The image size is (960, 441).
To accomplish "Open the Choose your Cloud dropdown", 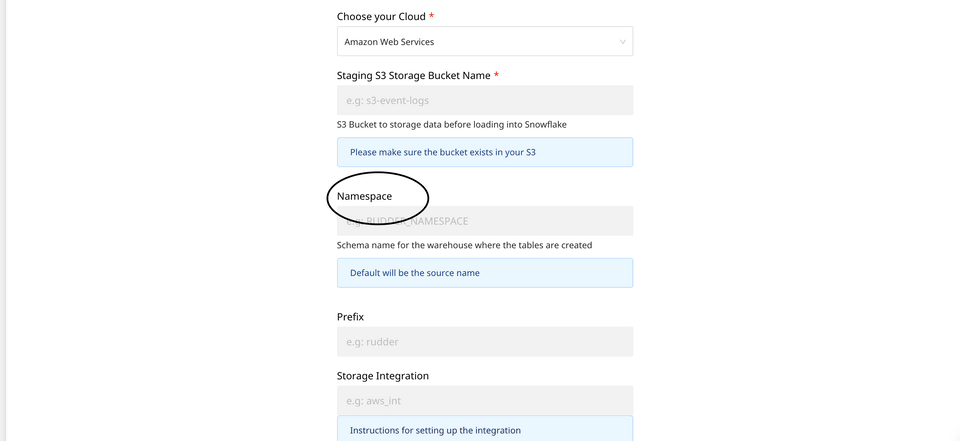I will tap(484, 41).
